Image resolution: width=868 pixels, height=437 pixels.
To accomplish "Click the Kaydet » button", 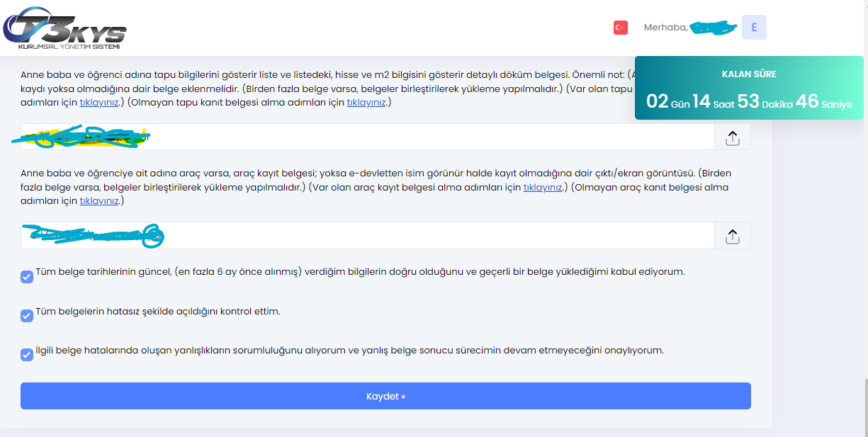I will (385, 396).
